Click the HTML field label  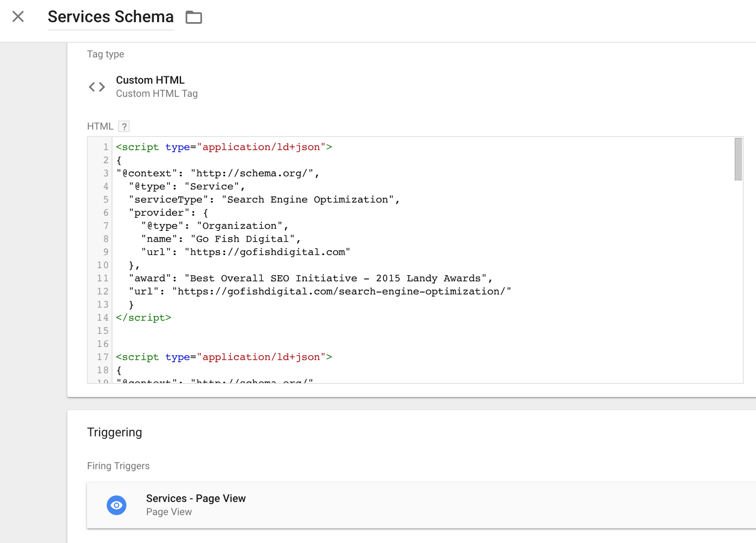point(100,127)
